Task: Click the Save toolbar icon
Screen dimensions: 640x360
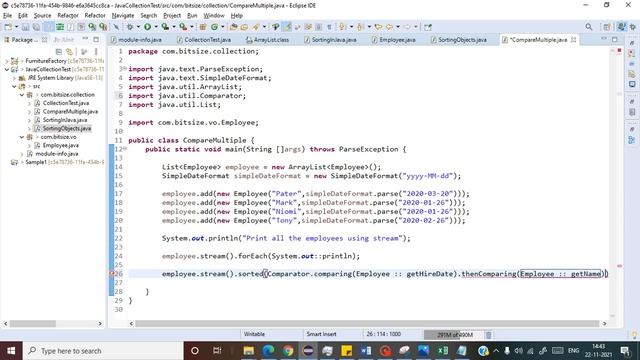Action: click(25, 27)
